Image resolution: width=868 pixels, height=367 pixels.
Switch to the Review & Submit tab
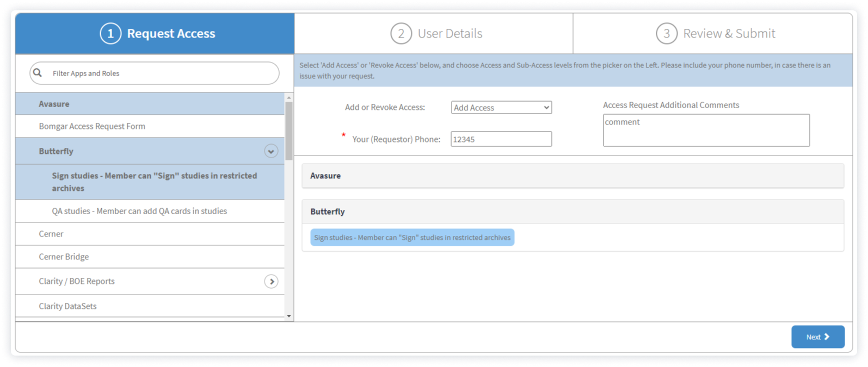click(x=713, y=34)
